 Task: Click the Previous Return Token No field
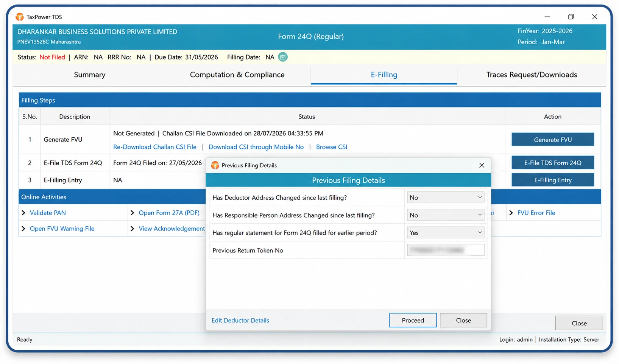click(x=446, y=250)
